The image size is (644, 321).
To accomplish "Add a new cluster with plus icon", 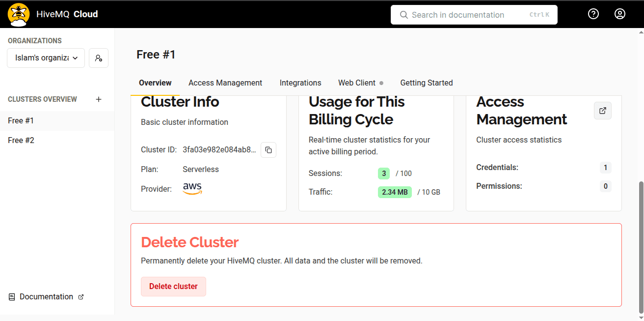I will pos(99,99).
